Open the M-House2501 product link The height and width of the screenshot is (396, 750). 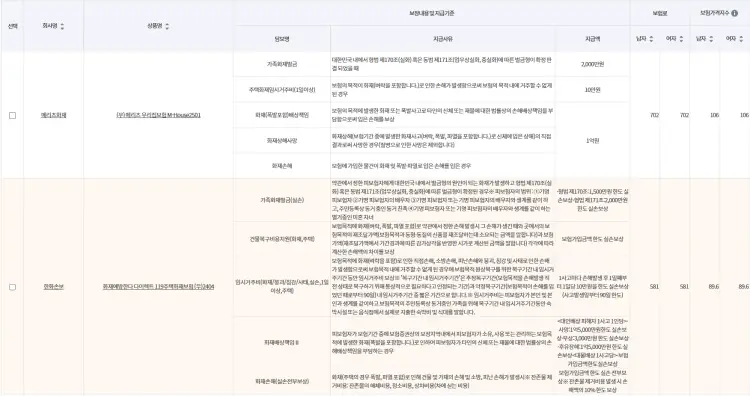[158, 115]
